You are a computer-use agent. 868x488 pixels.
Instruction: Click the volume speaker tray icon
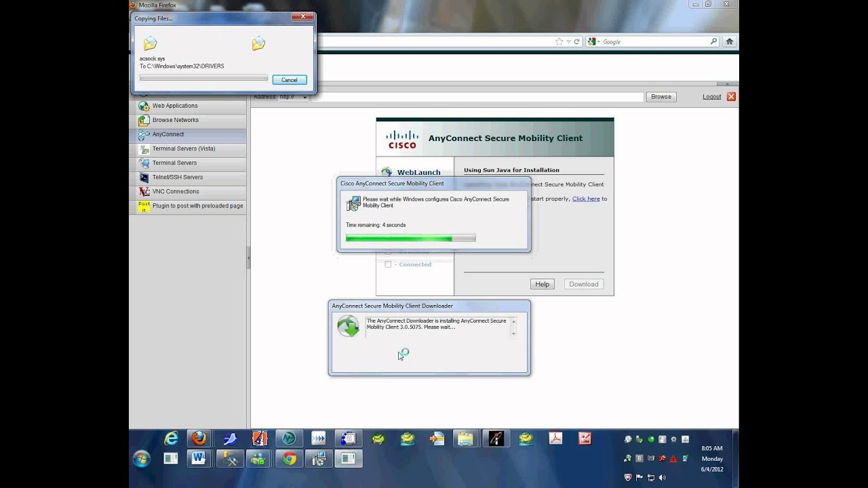coord(663,478)
